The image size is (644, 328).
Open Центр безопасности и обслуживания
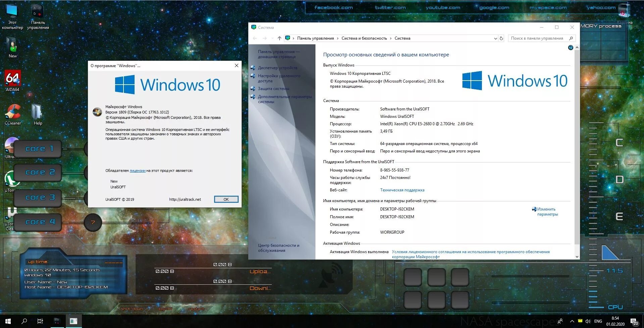(x=279, y=248)
